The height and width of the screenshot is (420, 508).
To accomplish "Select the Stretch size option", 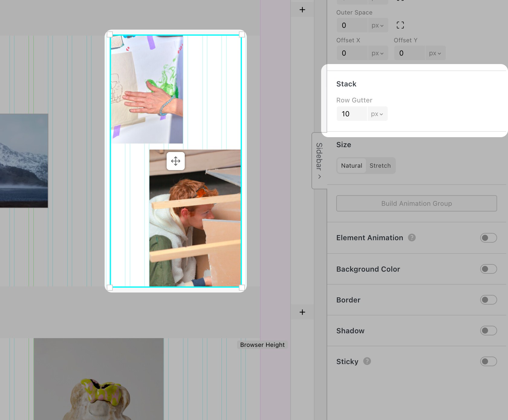I will pyautogui.click(x=380, y=166).
